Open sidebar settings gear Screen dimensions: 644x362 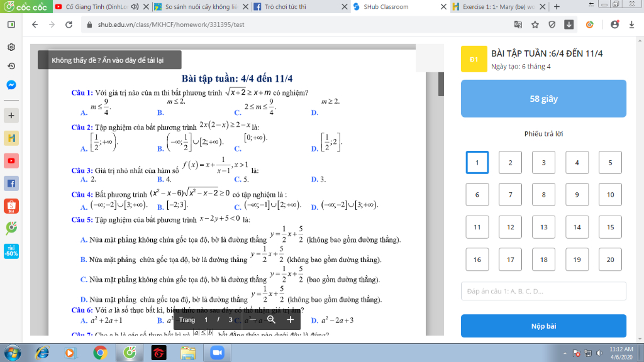11,47
